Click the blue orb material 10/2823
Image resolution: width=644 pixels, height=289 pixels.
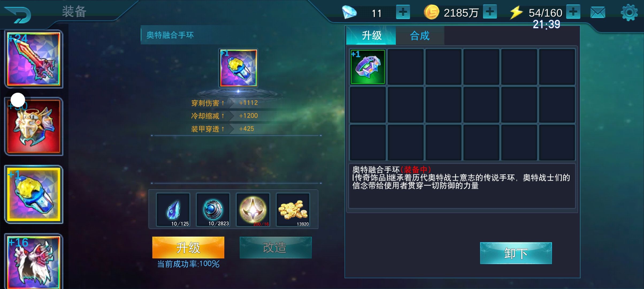coord(213,210)
